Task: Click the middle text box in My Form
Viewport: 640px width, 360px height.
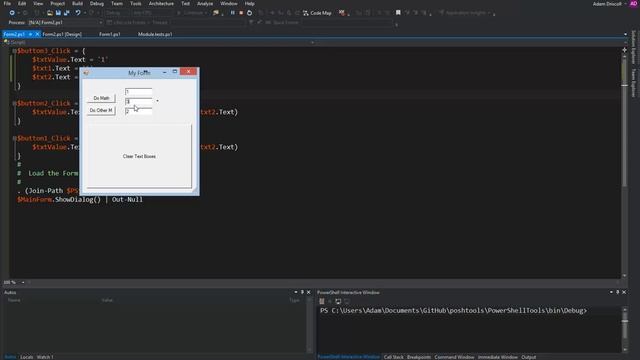Action: (x=139, y=101)
